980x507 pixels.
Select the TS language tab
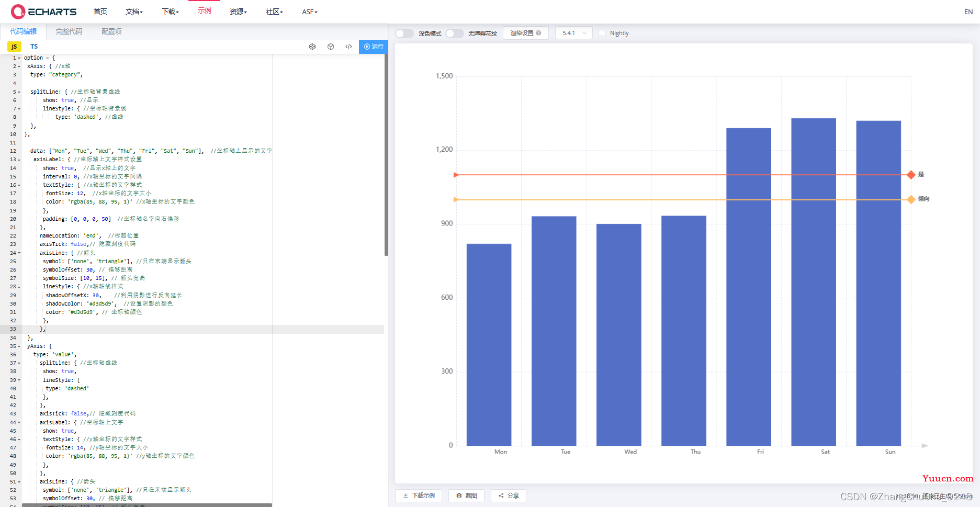coord(34,47)
